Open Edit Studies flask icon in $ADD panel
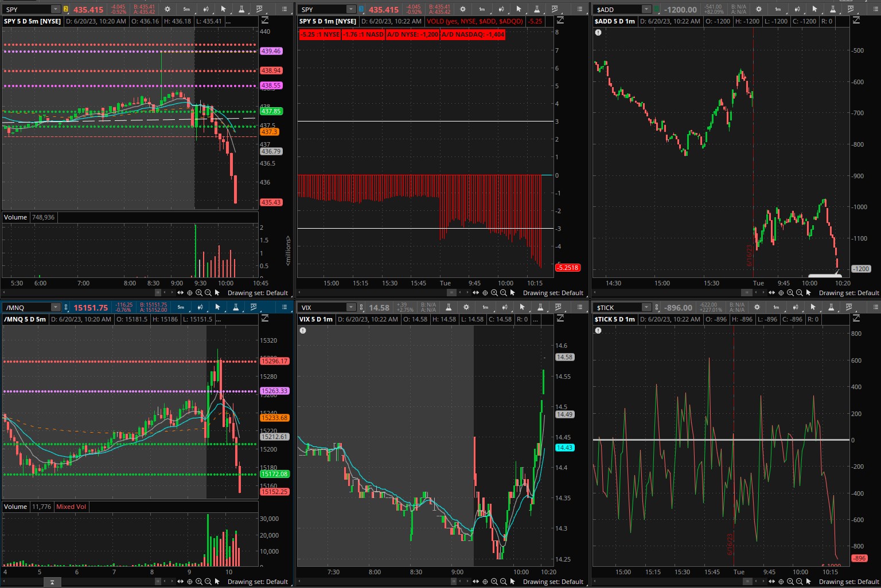 coord(833,9)
